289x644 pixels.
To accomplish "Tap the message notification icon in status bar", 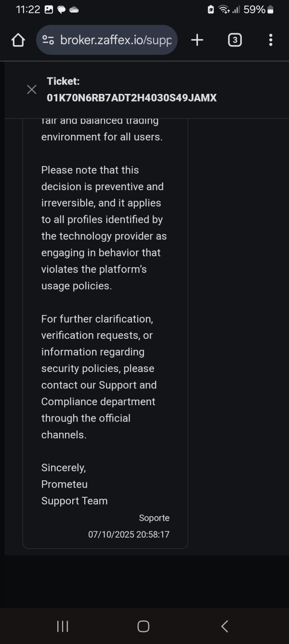I will tap(61, 10).
